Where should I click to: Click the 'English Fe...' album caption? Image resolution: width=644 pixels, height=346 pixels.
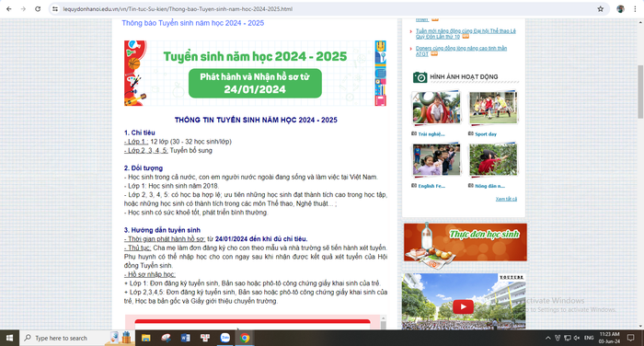[431, 186]
